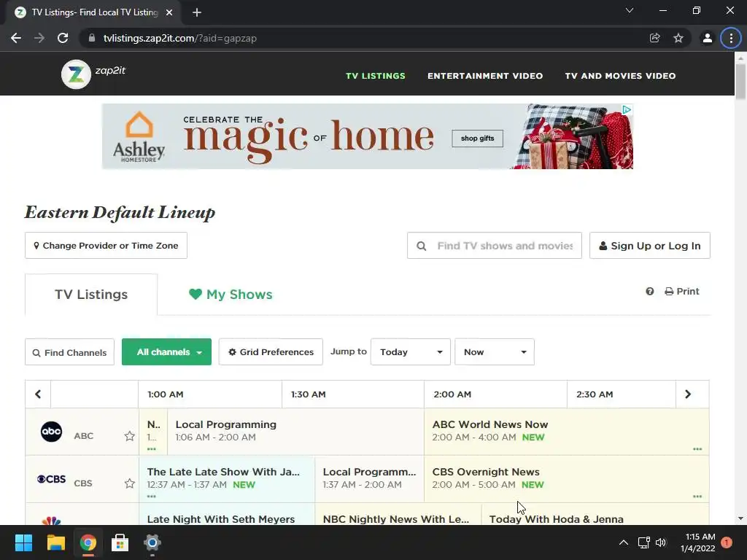Click the help question mark icon
The image size is (747, 560).
click(650, 292)
